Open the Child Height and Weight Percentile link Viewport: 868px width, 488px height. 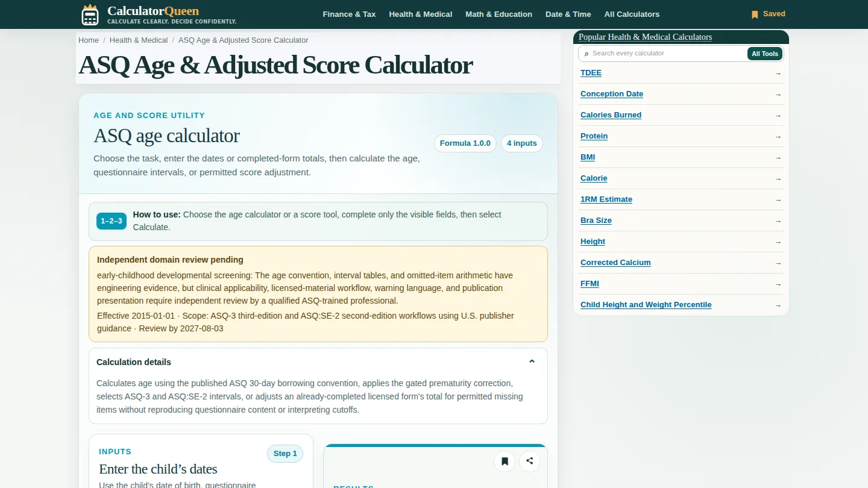646,305
